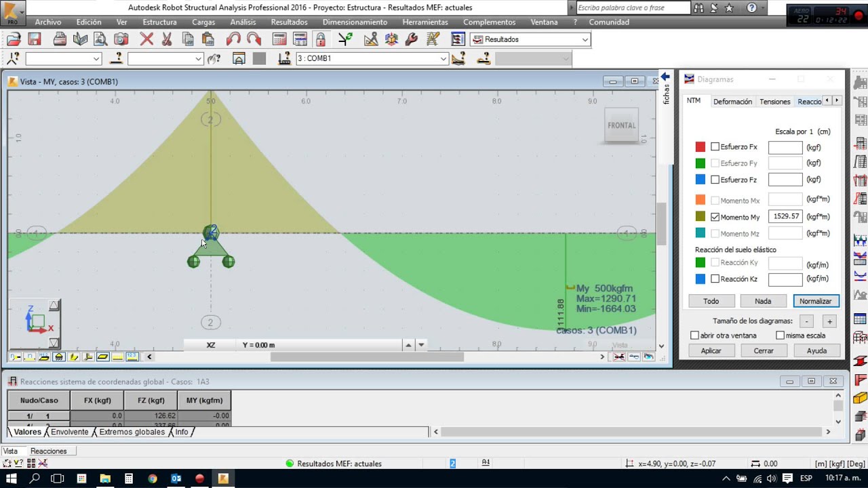The width and height of the screenshot is (868, 488).
Task: Click the search field 'Escriba palabra clave o frase'
Action: tap(633, 7)
